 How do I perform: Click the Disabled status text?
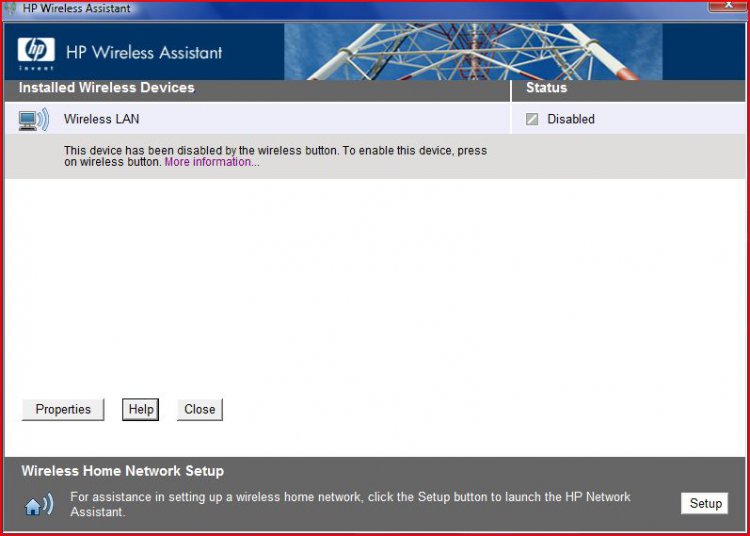[x=571, y=119]
